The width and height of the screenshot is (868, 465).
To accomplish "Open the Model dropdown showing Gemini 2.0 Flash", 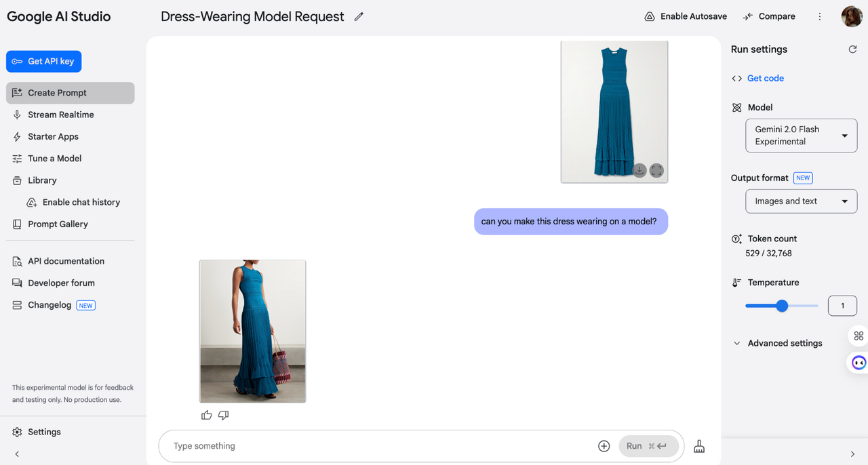I will point(801,136).
